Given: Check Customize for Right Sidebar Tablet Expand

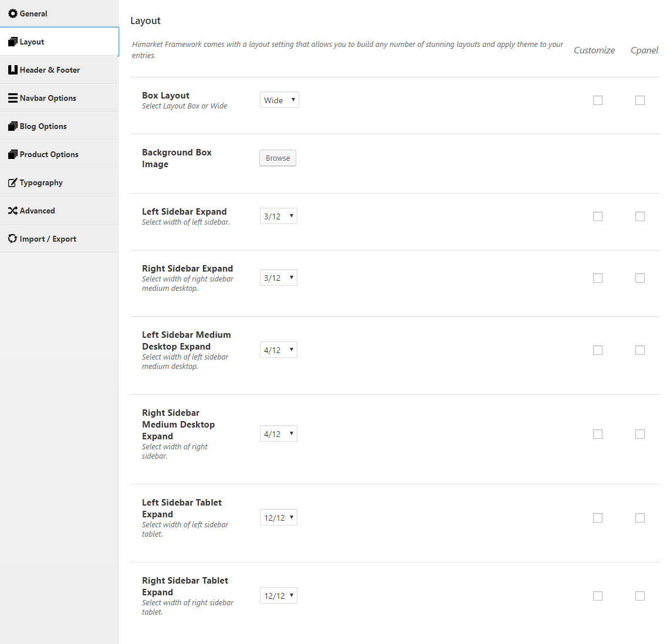Looking at the screenshot, I should 598,596.
